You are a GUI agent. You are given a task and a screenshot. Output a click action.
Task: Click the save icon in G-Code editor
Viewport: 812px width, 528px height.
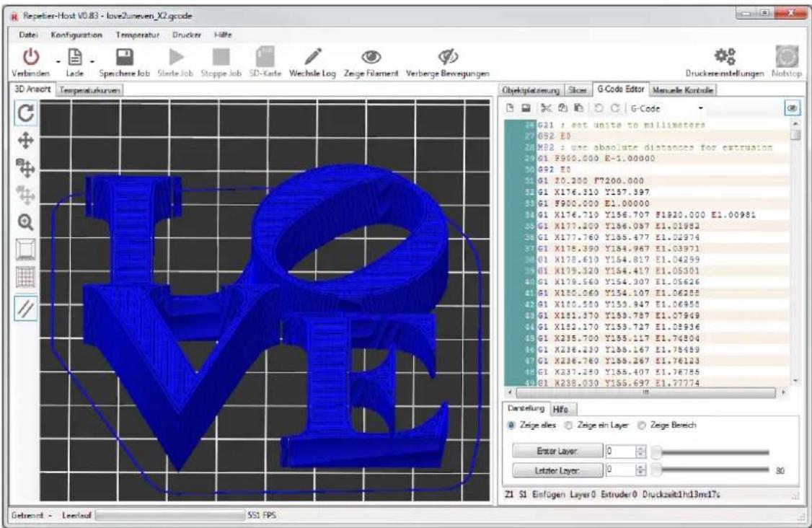tap(526, 107)
